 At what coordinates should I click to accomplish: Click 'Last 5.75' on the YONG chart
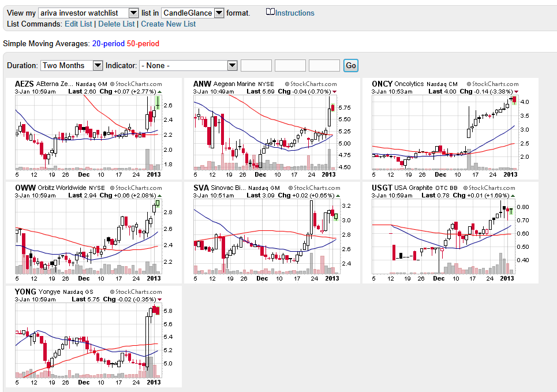(85, 299)
